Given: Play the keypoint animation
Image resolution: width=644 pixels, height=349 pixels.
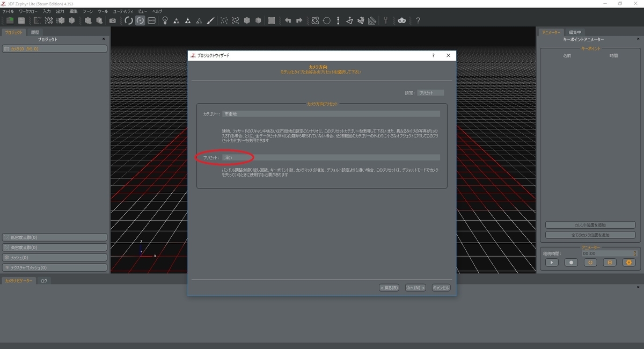Looking at the screenshot, I should tap(552, 263).
